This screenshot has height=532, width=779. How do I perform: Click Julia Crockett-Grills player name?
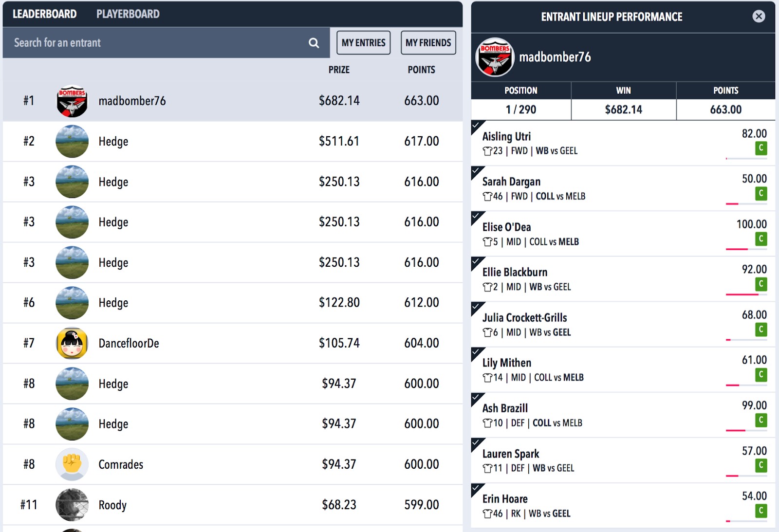click(525, 318)
